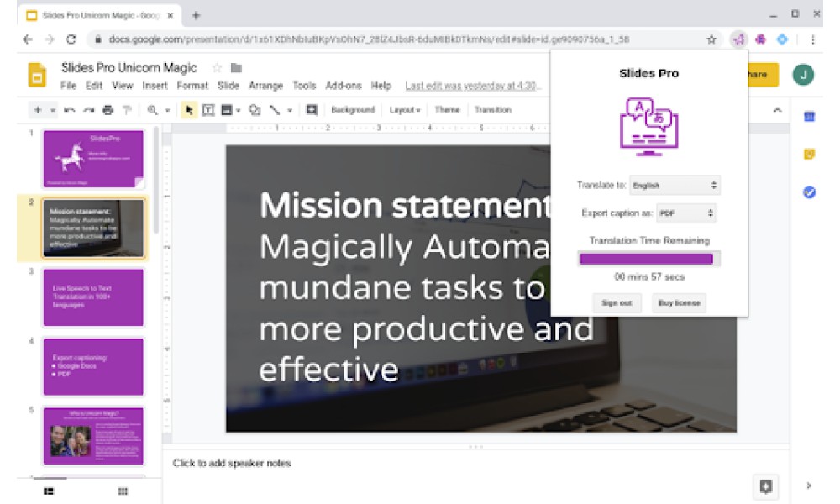
Task: Open the Add-ons menu
Action: 344,86
